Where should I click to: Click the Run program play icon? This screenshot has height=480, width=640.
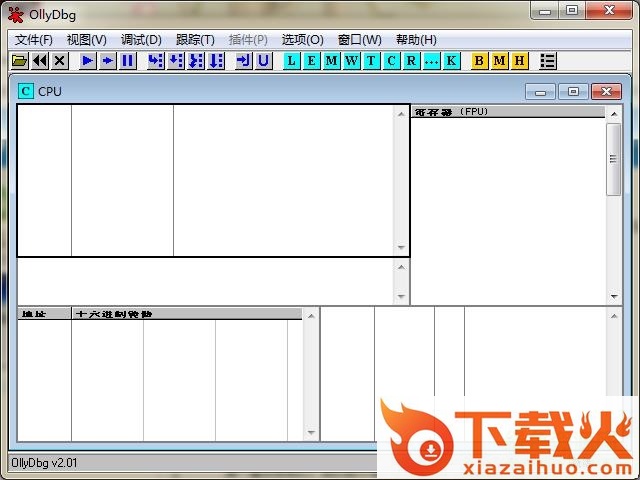tap(87, 61)
